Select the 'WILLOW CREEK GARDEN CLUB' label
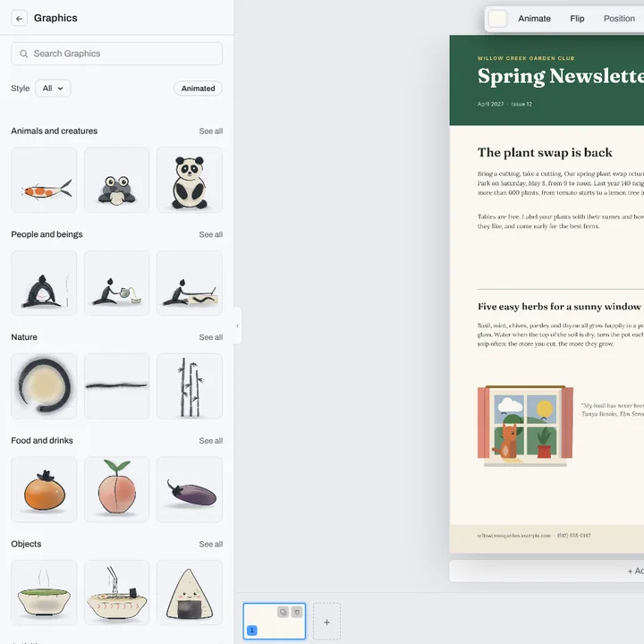This screenshot has height=644, width=644. point(526,58)
